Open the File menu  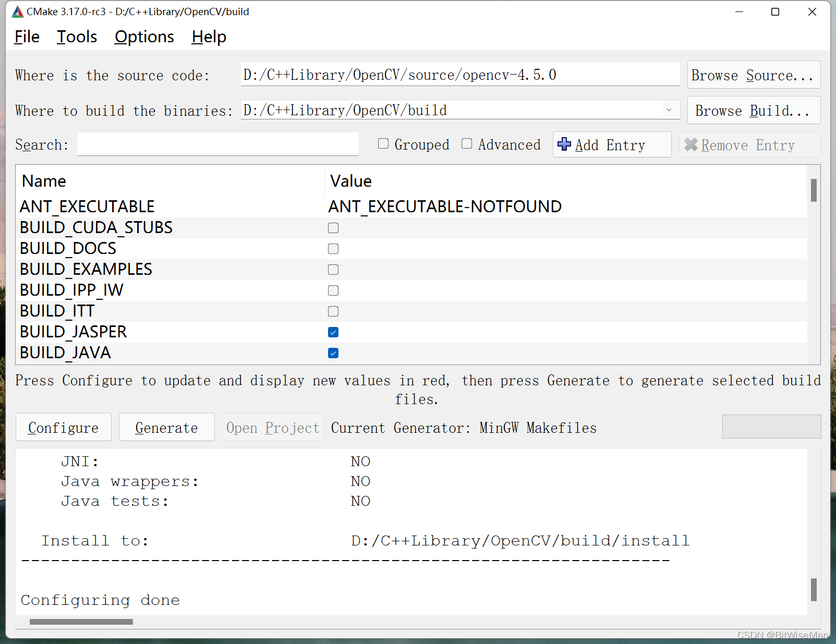tap(27, 37)
